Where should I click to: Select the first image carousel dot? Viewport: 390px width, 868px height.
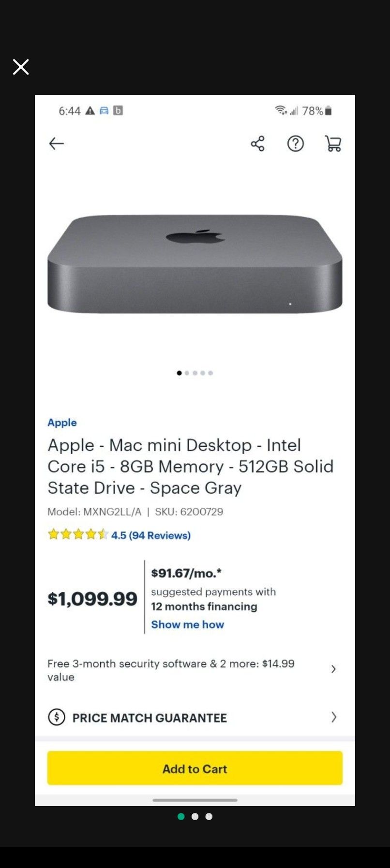(179, 373)
